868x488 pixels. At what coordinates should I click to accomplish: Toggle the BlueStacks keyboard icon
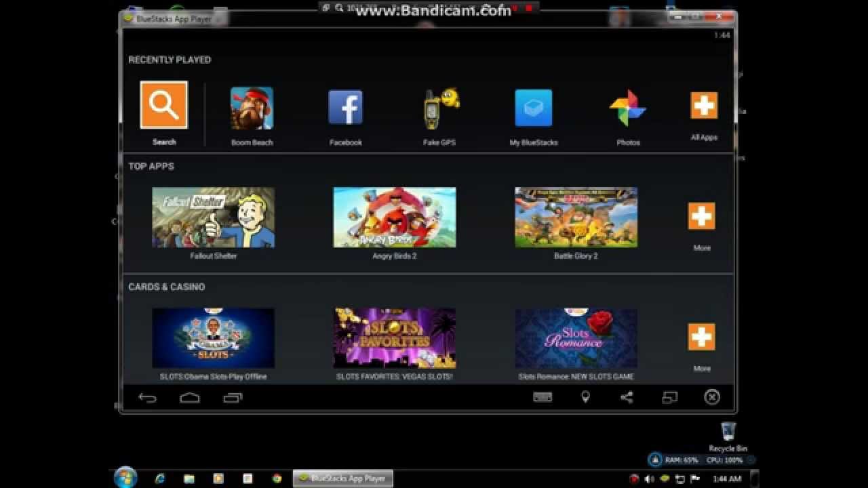pyautogui.click(x=542, y=398)
